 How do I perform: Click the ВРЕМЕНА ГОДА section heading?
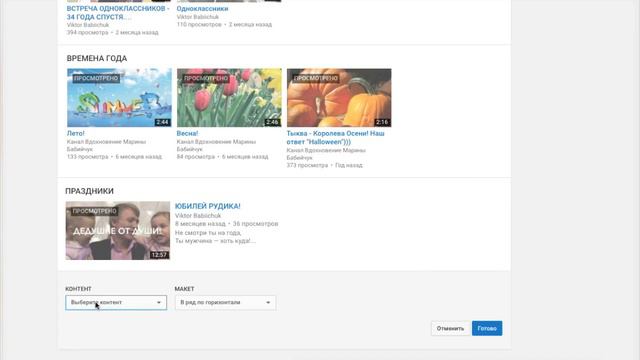click(x=97, y=58)
